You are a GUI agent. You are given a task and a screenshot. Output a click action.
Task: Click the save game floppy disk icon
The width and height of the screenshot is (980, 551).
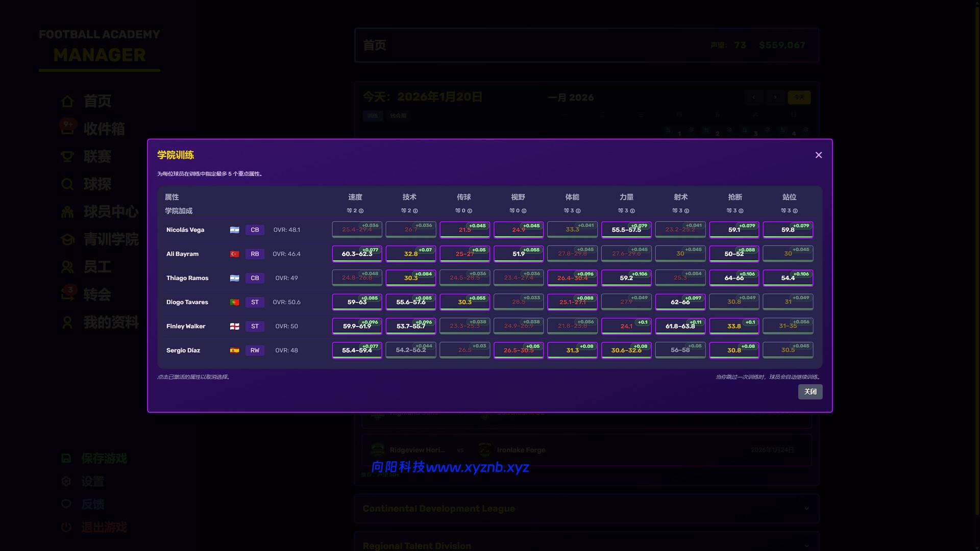tap(66, 458)
